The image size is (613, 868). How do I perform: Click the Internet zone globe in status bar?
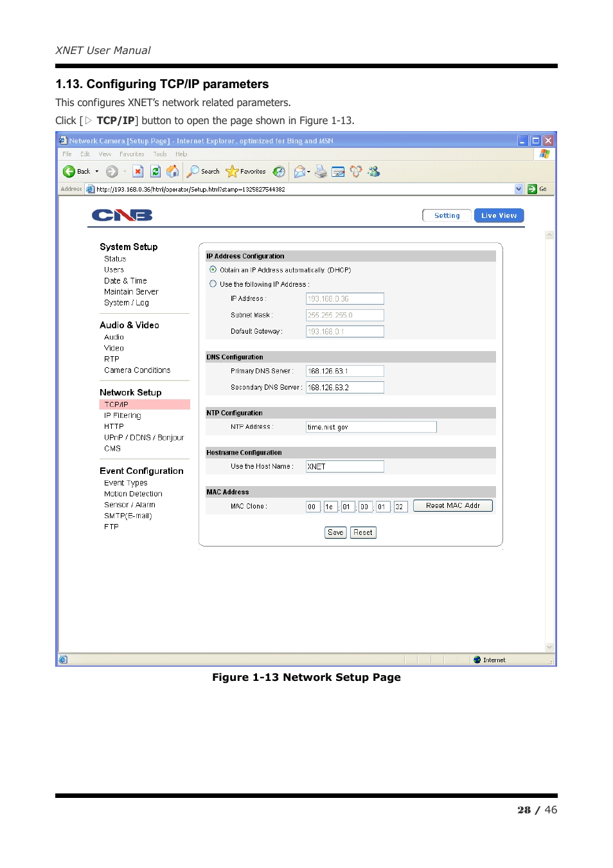coord(477,660)
